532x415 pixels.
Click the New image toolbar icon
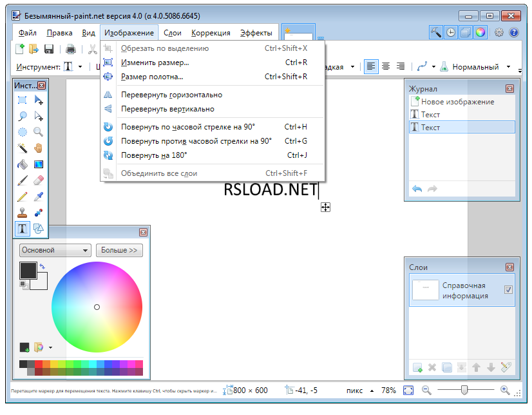pos(20,49)
